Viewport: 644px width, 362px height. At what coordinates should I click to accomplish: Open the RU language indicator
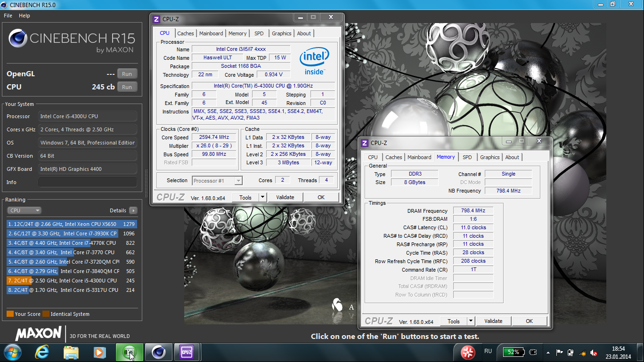(x=488, y=351)
